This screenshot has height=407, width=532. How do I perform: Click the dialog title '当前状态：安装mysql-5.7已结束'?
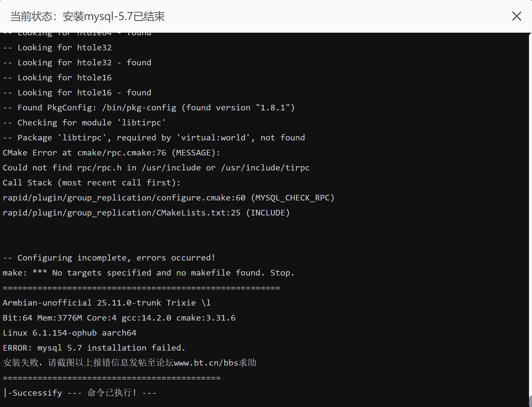click(87, 16)
